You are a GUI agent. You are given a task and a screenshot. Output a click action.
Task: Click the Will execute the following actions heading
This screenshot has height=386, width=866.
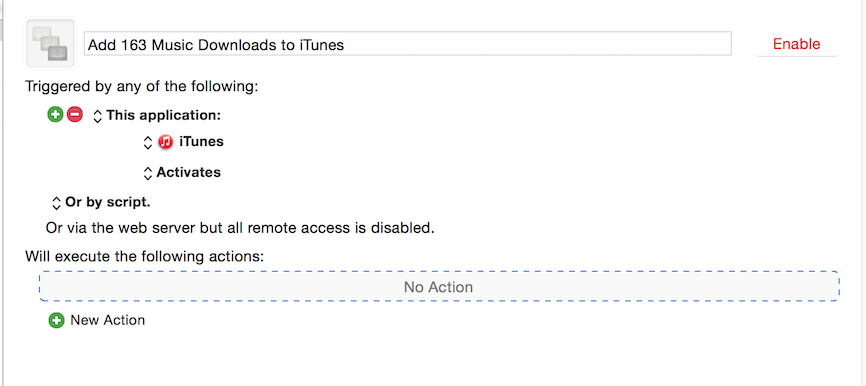pos(145,256)
